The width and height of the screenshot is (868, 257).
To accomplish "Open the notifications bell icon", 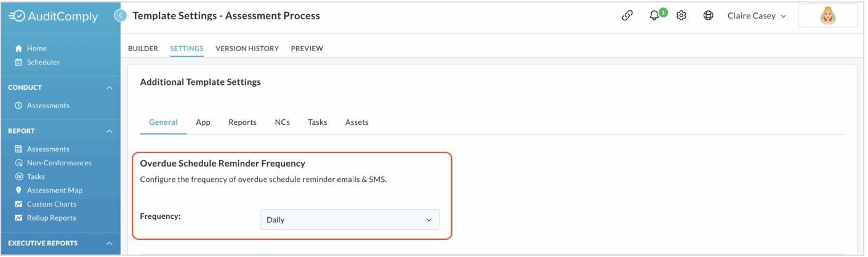I will point(656,16).
